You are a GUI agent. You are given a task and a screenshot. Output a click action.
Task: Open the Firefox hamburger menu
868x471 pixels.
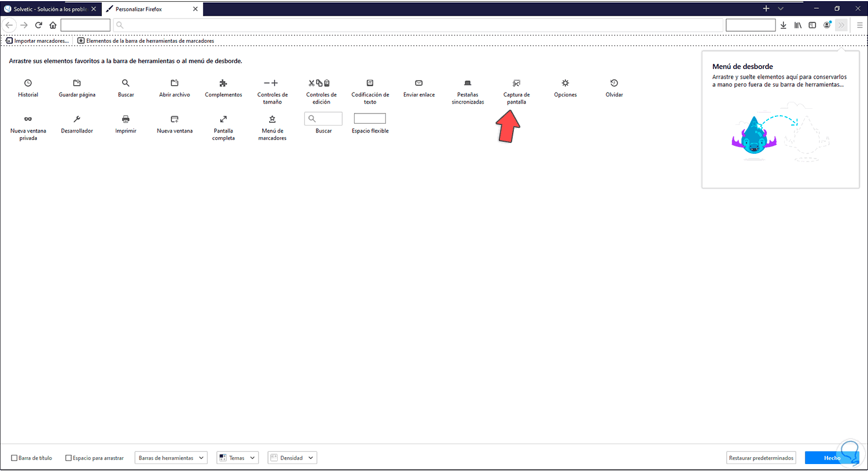[x=859, y=25]
